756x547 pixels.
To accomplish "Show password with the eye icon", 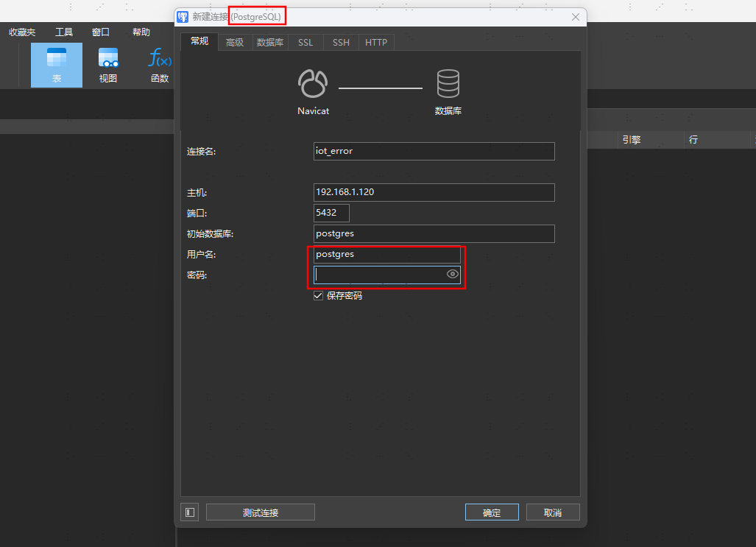I will coord(452,274).
